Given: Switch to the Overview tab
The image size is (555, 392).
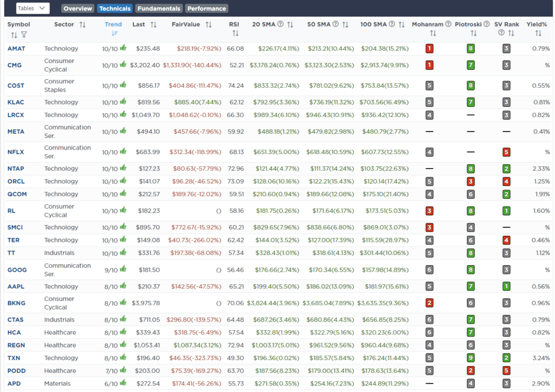Looking at the screenshot, I should (78, 8).
